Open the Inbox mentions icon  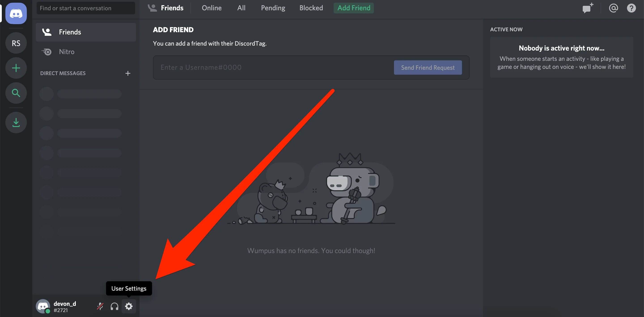613,8
